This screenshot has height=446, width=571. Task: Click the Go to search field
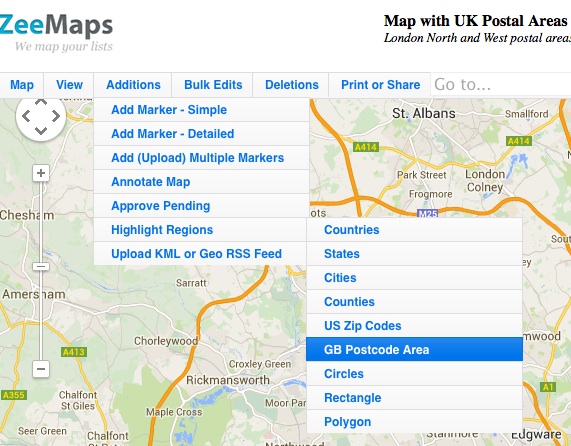501,85
